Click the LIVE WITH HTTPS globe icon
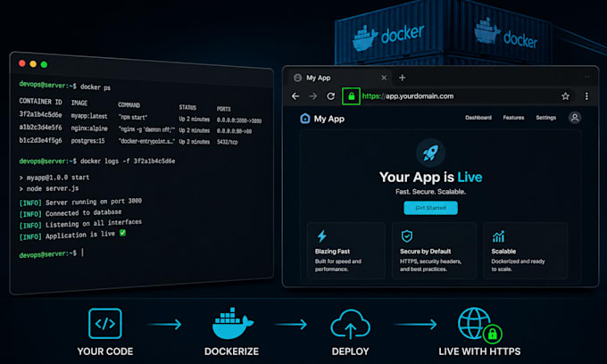 (479, 325)
